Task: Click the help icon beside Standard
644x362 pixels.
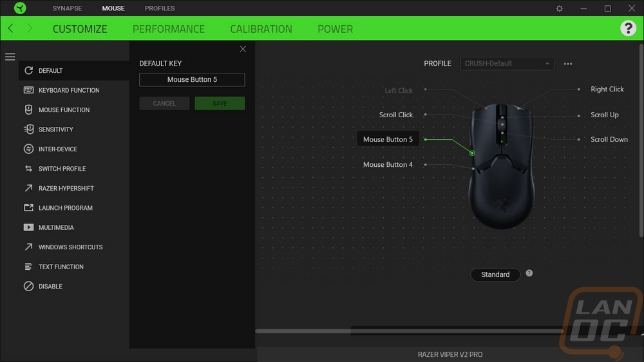Action: (529, 273)
